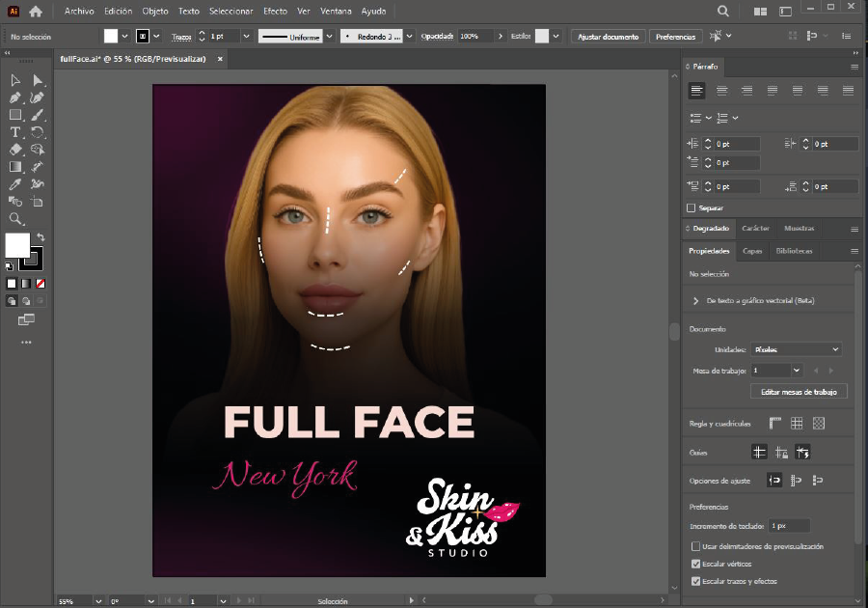The height and width of the screenshot is (608, 868).
Task: Select the Curvature tool
Action: [38, 98]
